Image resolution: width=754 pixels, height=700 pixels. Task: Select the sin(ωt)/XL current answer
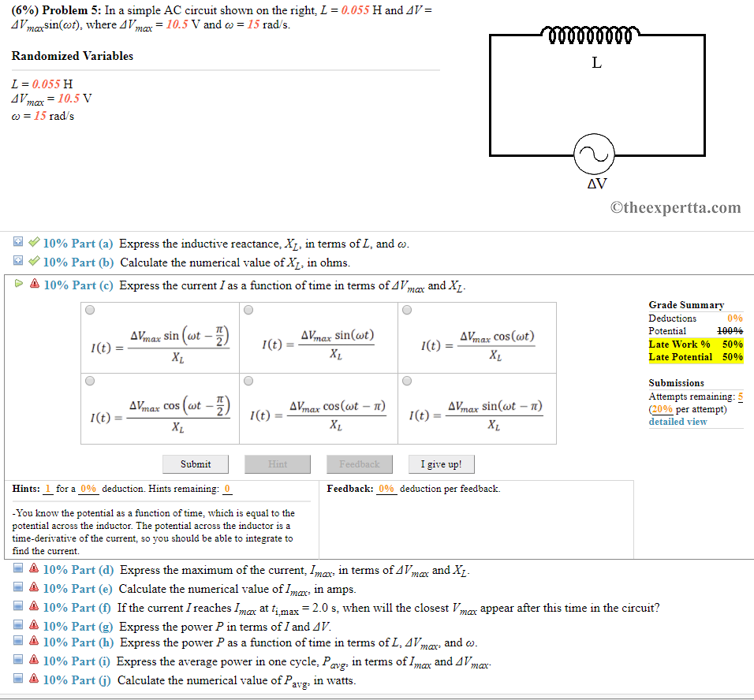(x=248, y=310)
